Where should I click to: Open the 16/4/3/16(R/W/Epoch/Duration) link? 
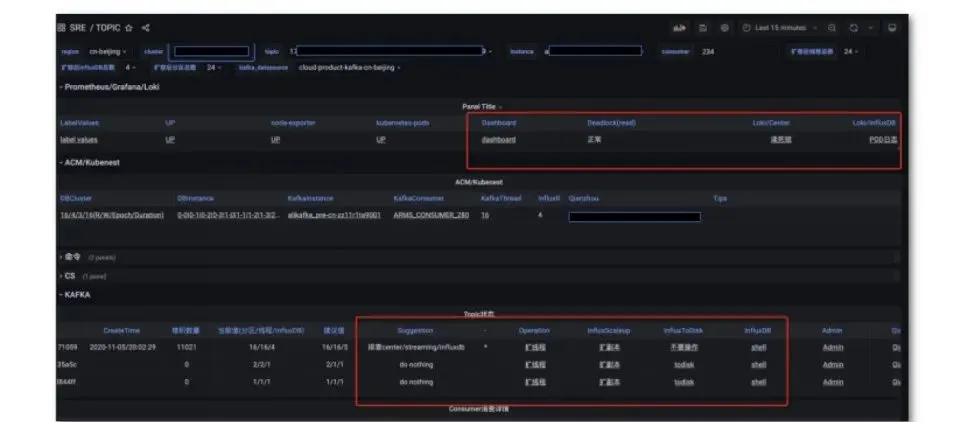pyautogui.click(x=112, y=215)
